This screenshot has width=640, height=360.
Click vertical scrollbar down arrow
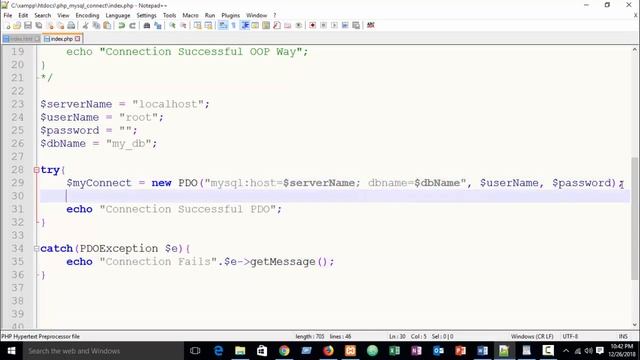click(635, 325)
